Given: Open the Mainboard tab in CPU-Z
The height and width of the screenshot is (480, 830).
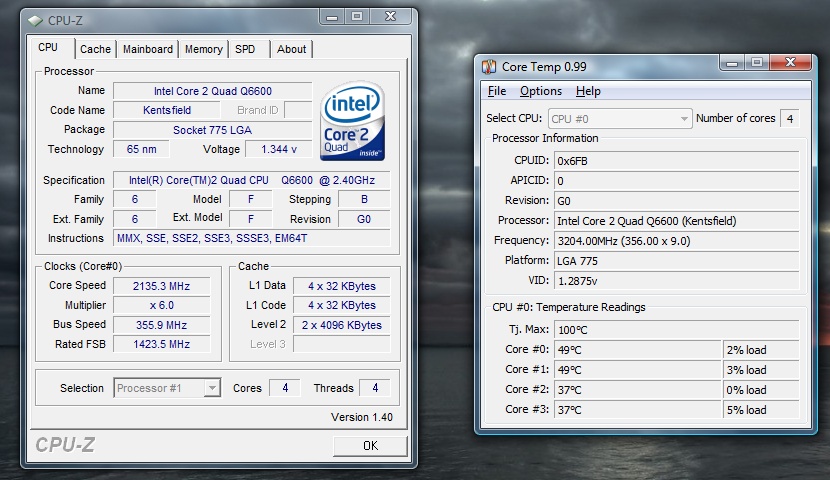Looking at the screenshot, I should pos(148,49).
